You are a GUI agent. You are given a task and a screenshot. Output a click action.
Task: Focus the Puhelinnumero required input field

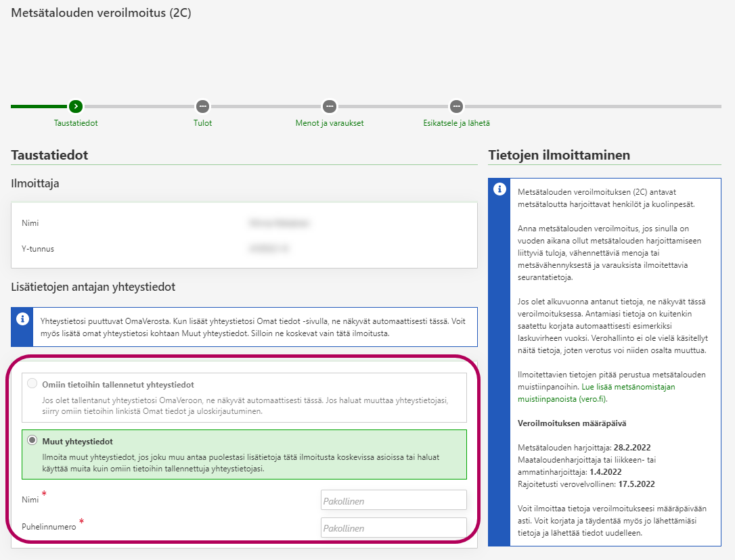point(393,528)
